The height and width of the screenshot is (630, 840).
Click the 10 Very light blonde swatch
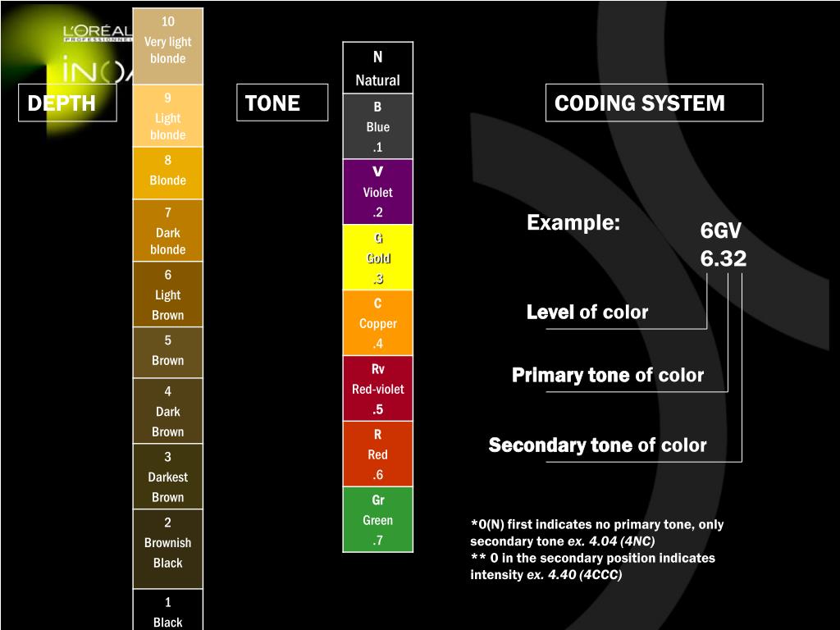pos(167,46)
